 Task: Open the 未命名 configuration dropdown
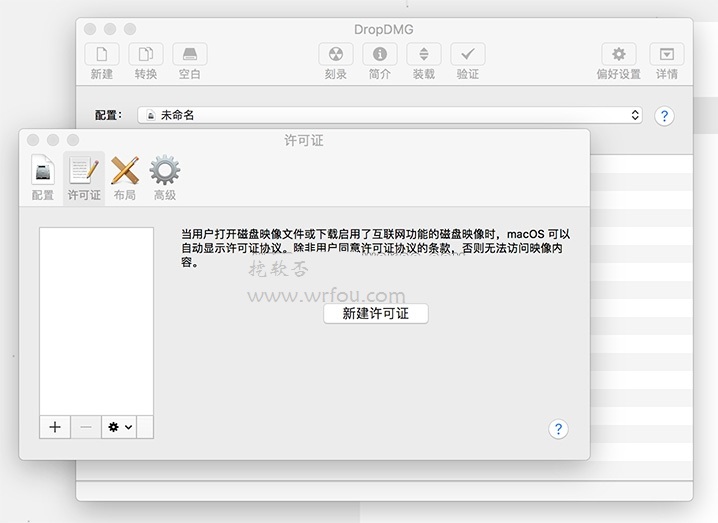[x=390, y=115]
